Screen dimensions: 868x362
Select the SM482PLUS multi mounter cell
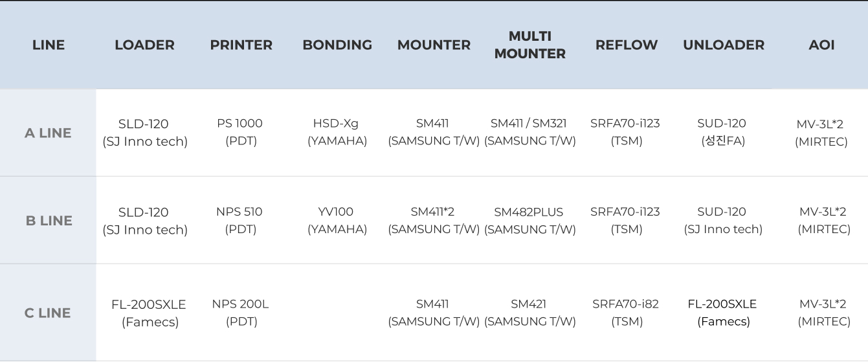tap(529, 220)
